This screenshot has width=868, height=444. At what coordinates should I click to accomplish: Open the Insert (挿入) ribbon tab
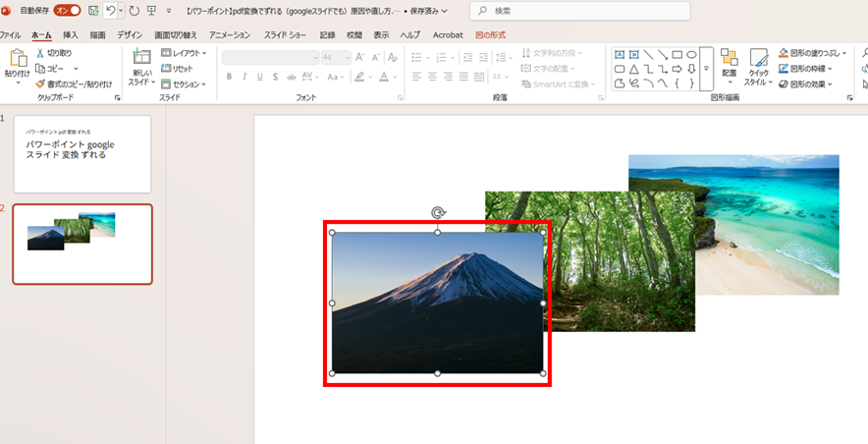(x=71, y=34)
